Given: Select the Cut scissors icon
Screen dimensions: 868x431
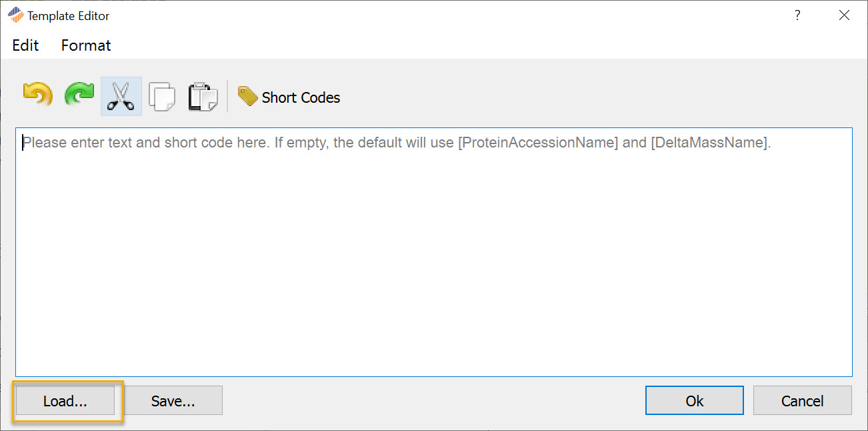Looking at the screenshot, I should pos(121,97).
